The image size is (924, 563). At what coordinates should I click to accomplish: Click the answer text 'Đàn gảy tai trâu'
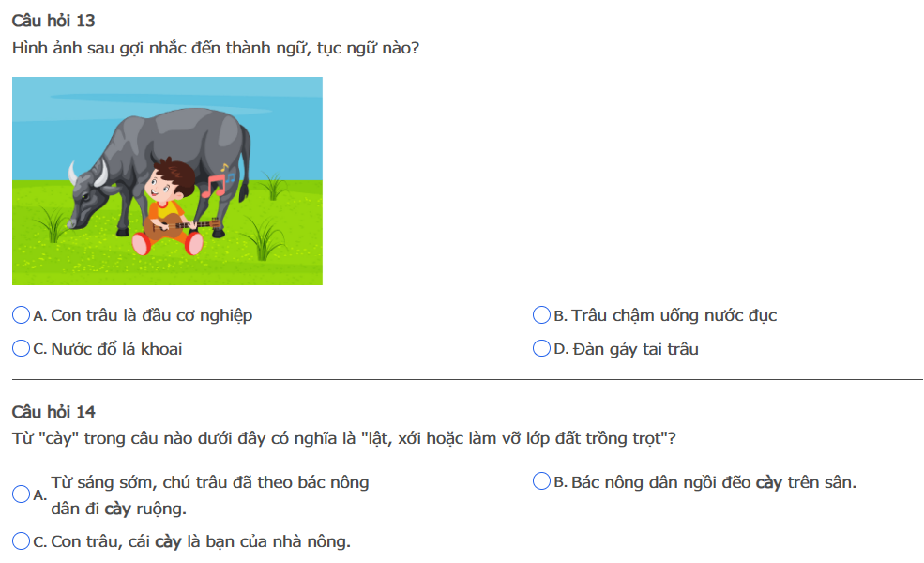coord(636,349)
